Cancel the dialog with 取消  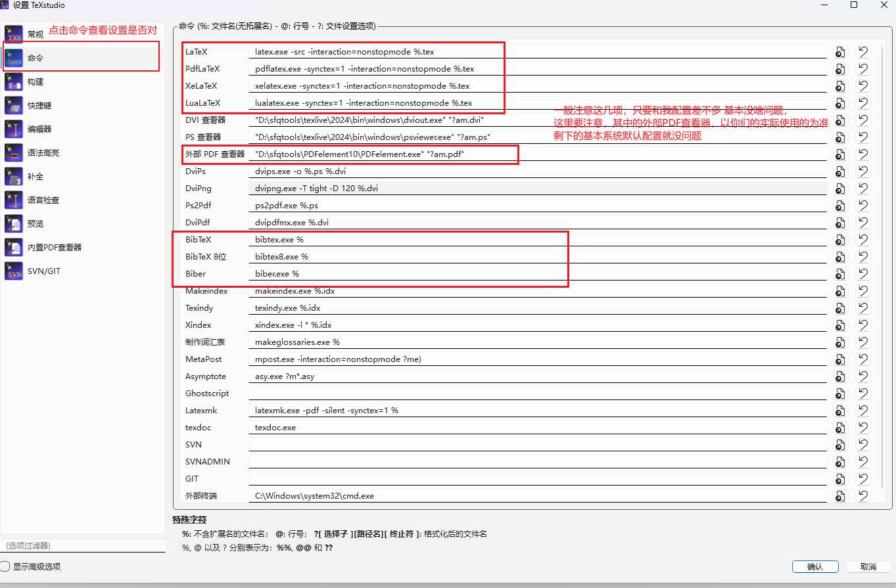click(x=868, y=566)
